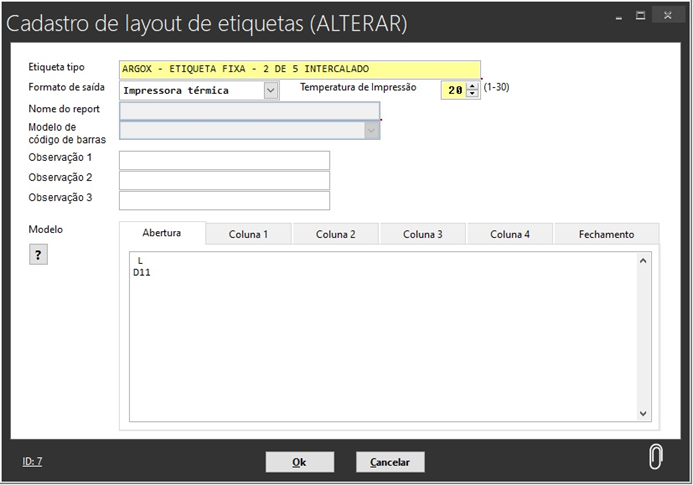Click the model text area scrollbar down arrow
The width and height of the screenshot is (693, 485).
643,413
